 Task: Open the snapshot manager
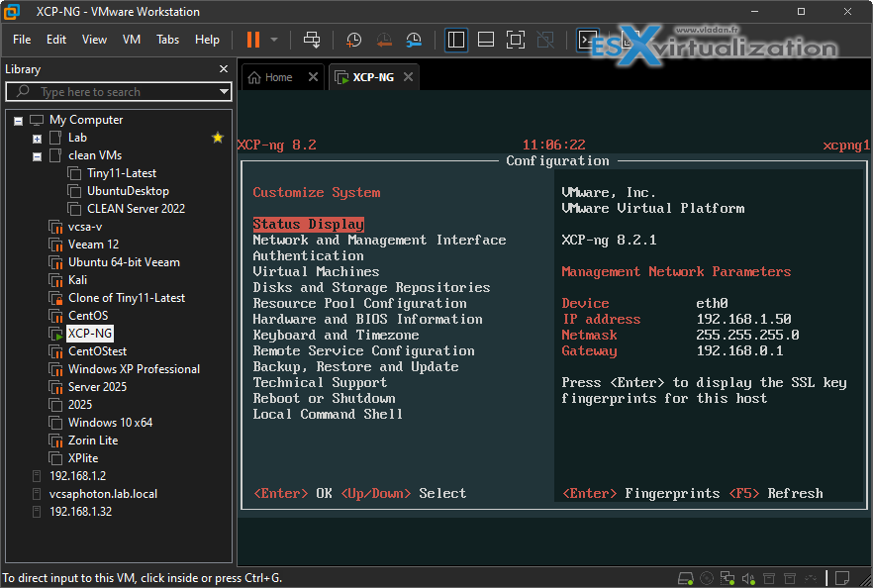tap(414, 40)
